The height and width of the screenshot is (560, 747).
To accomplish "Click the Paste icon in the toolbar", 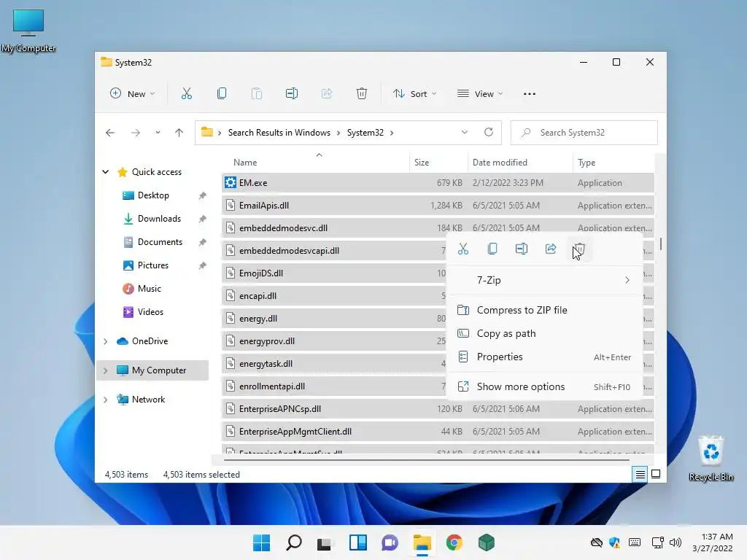I will [256, 94].
